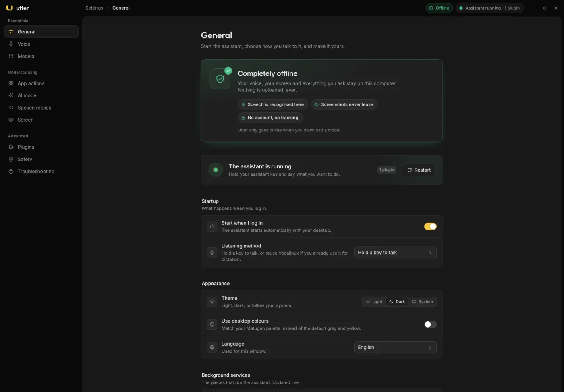
Task: Open the Spoken replies page
Action: click(x=41, y=108)
